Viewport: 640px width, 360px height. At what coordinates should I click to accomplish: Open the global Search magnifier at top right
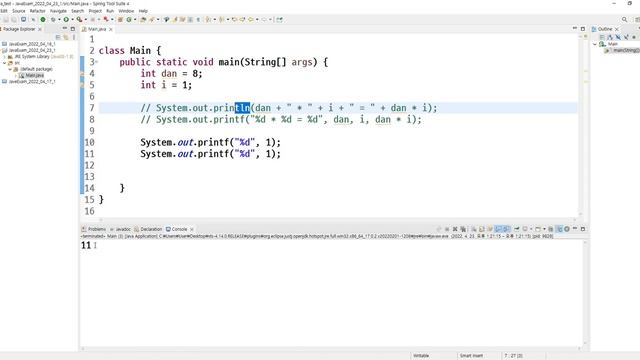(624, 20)
